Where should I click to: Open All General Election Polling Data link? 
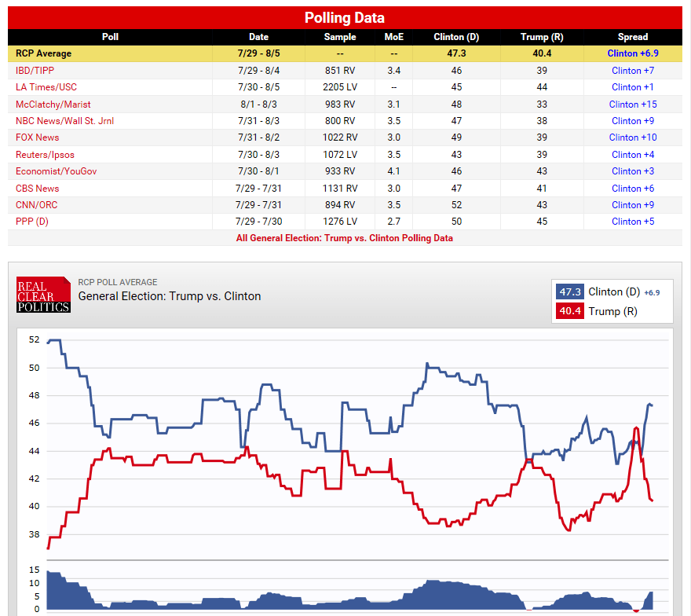pyautogui.click(x=344, y=238)
